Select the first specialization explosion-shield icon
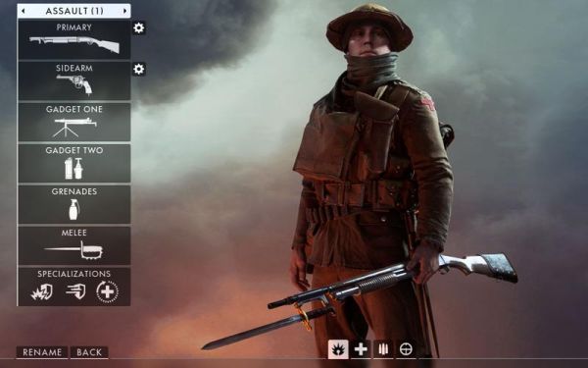This screenshot has height=368, width=588. (x=41, y=291)
